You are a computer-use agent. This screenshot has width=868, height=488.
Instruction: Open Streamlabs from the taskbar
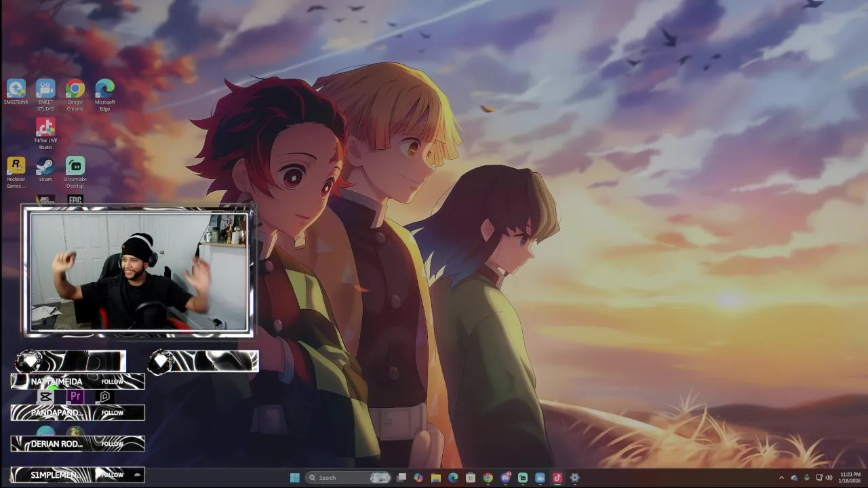tap(523, 478)
